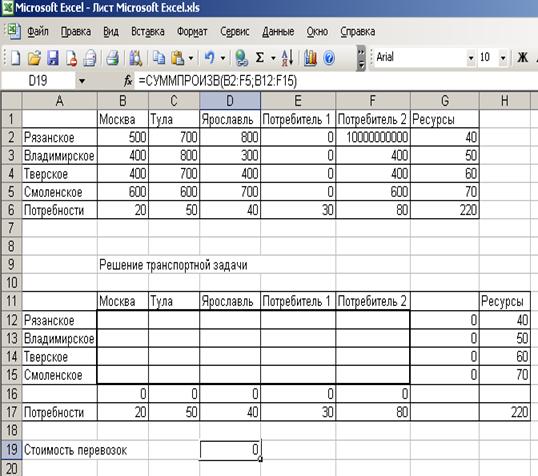Image resolution: width=538 pixels, height=476 pixels.
Task: Undo last action with blue arrow
Action: (210, 58)
